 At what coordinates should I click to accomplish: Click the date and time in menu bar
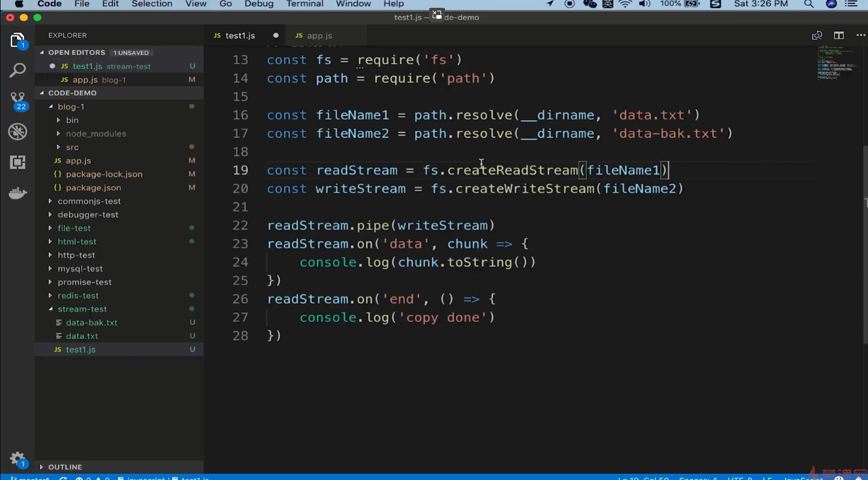click(x=761, y=4)
